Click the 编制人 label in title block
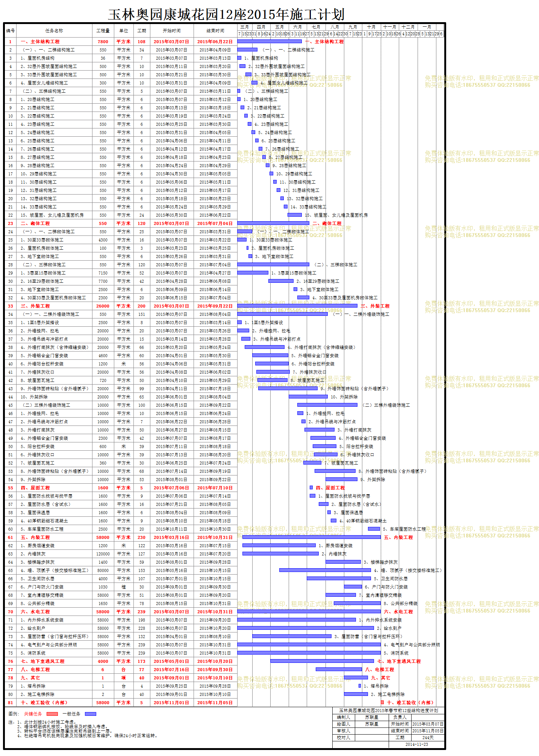The width and height of the screenshot is (539, 756). click(344, 717)
